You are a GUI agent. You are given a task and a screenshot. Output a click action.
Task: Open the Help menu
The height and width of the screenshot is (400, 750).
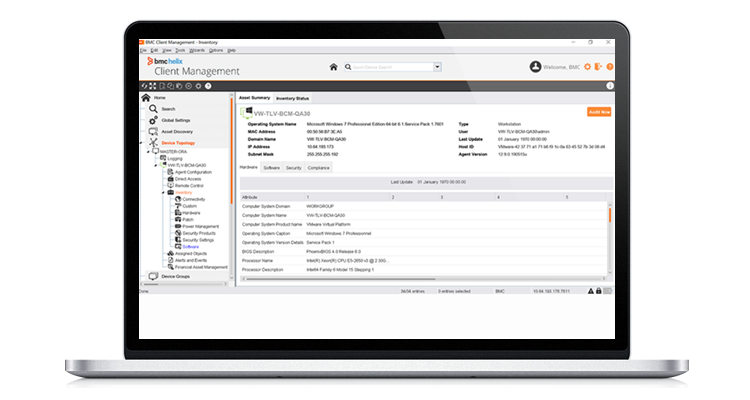click(232, 50)
